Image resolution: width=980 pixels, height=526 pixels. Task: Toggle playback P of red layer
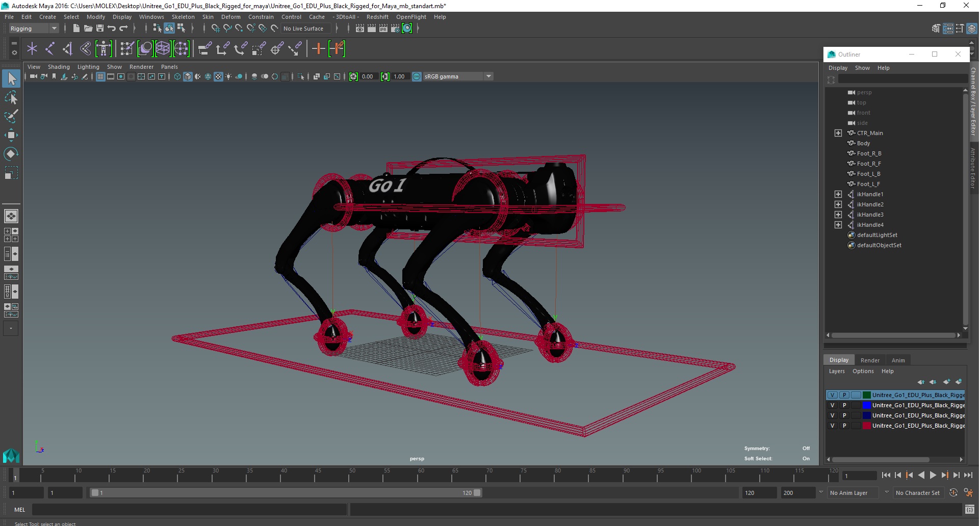point(844,426)
